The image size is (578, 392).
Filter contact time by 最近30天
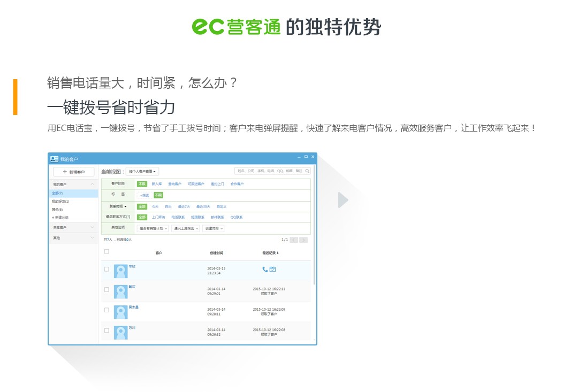[203, 206]
